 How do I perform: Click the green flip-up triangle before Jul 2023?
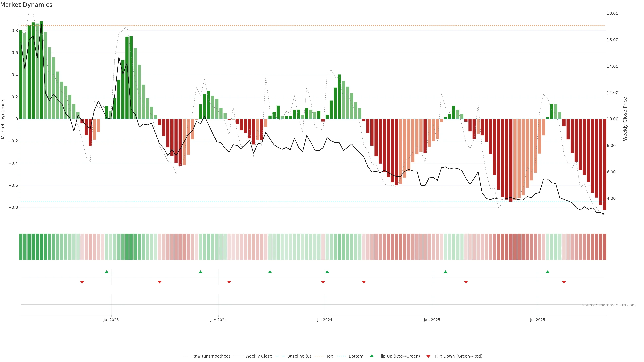pyautogui.click(x=106, y=272)
